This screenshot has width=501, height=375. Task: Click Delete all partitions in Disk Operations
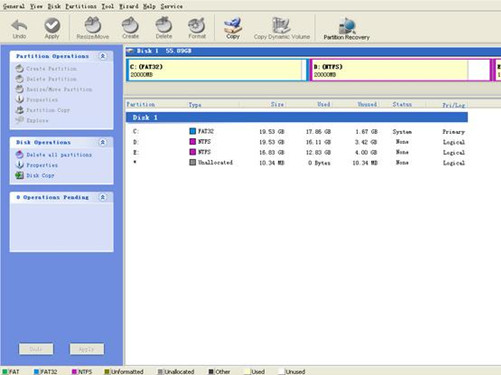pos(54,155)
